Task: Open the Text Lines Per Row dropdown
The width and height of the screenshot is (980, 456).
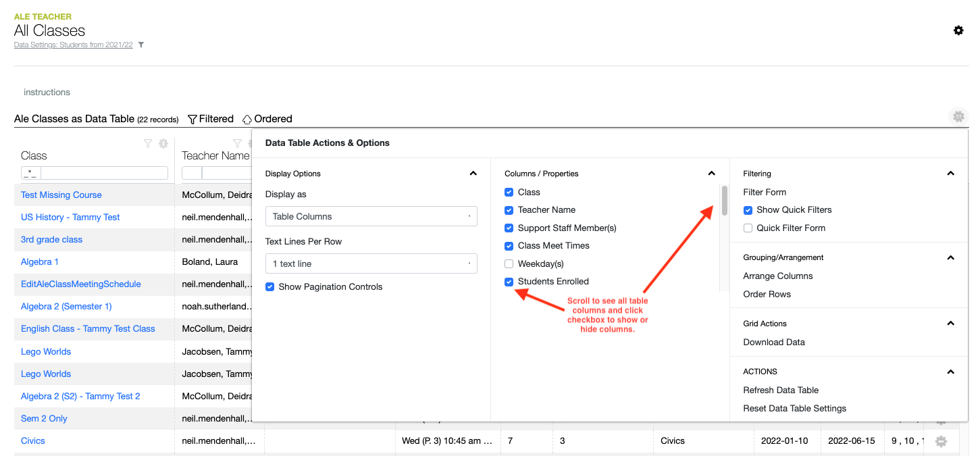Action: point(371,264)
